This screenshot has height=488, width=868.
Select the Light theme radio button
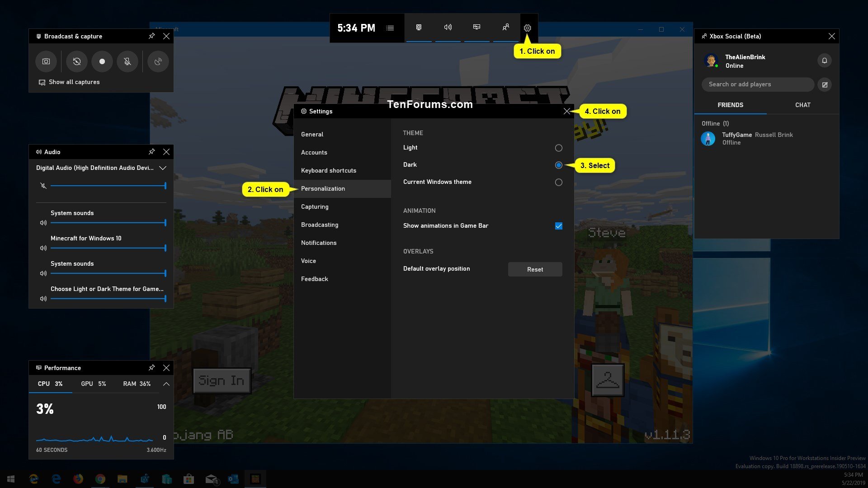(x=558, y=147)
